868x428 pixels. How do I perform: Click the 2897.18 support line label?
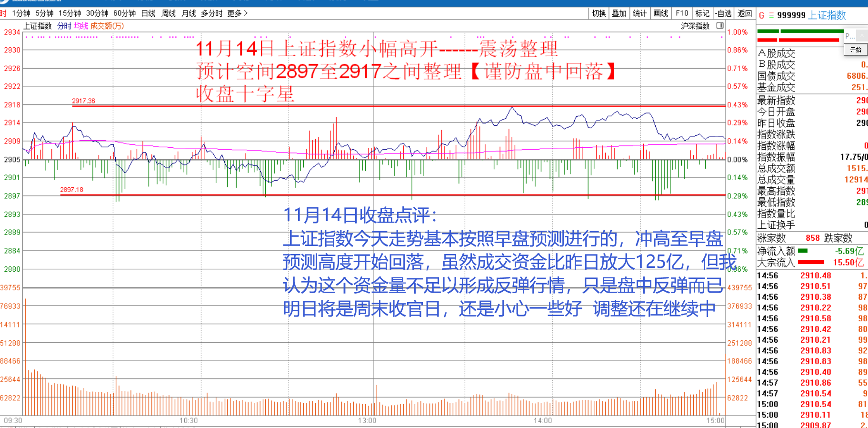[x=71, y=190]
